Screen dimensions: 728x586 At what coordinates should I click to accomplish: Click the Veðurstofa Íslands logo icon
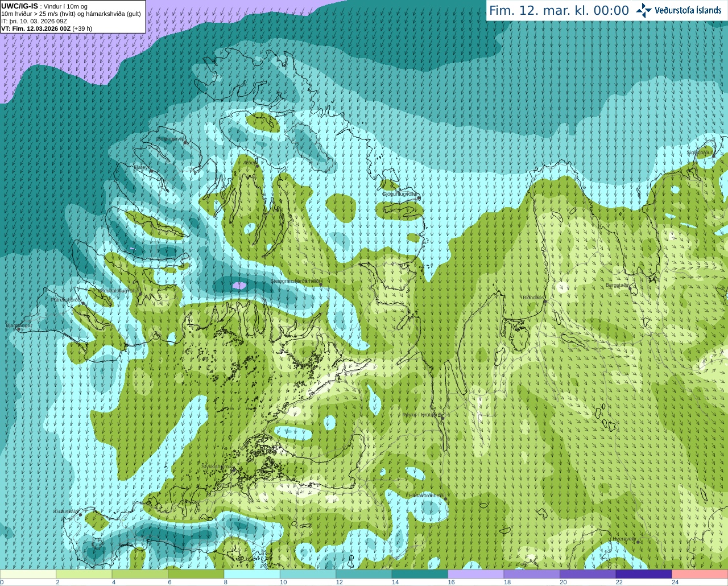point(644,10)
